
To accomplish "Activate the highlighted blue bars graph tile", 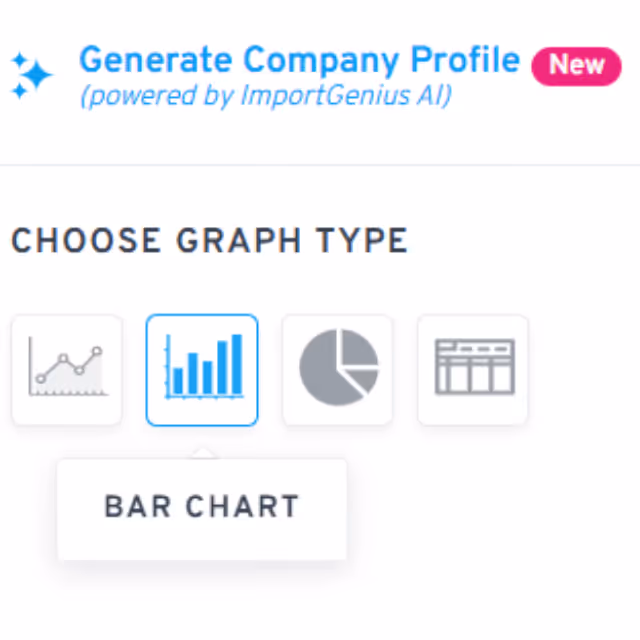I will (x=202, y=370).
